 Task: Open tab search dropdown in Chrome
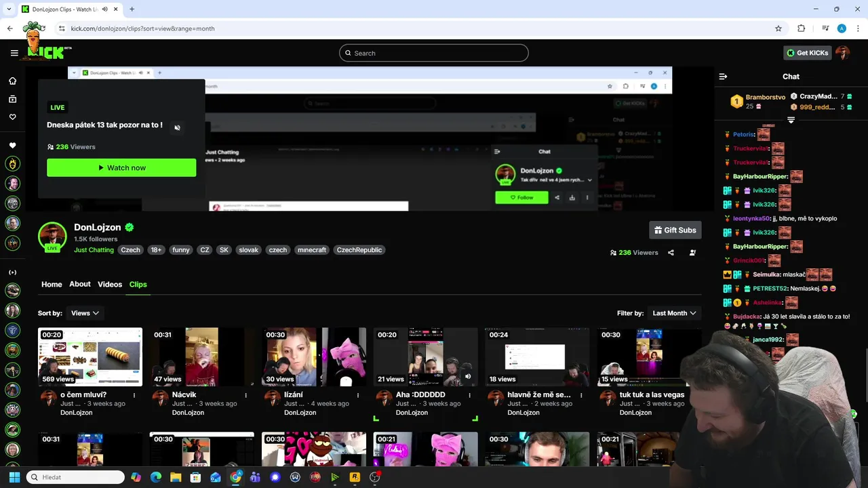tap(9, 9)
